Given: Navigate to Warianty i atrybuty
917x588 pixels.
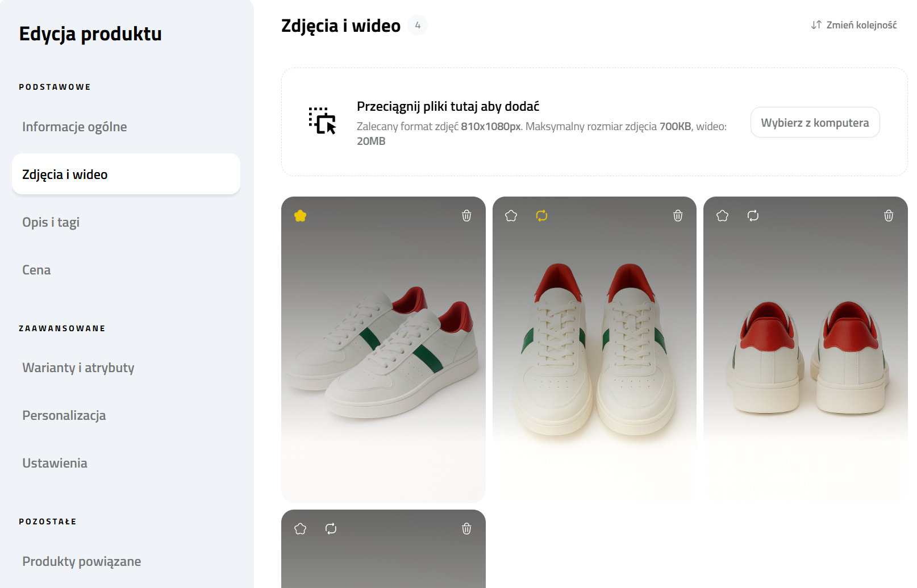Looking at the screenshot, I should point(78,368).
